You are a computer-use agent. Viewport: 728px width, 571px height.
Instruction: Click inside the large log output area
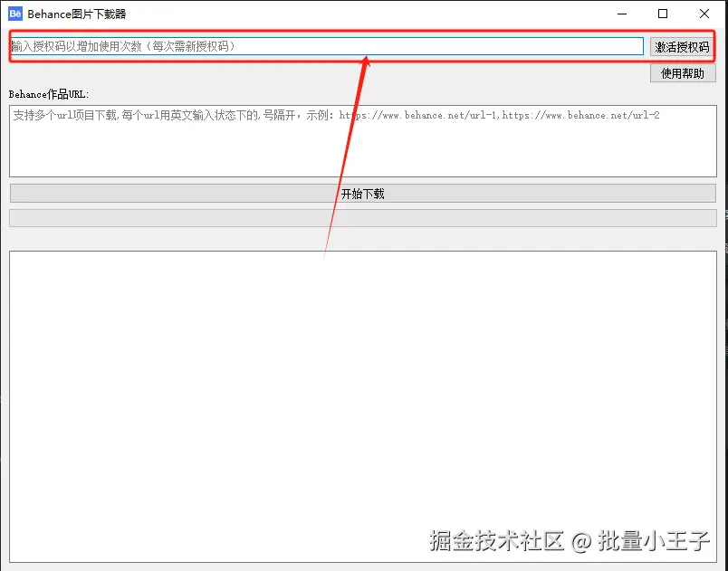pos(363,407)
